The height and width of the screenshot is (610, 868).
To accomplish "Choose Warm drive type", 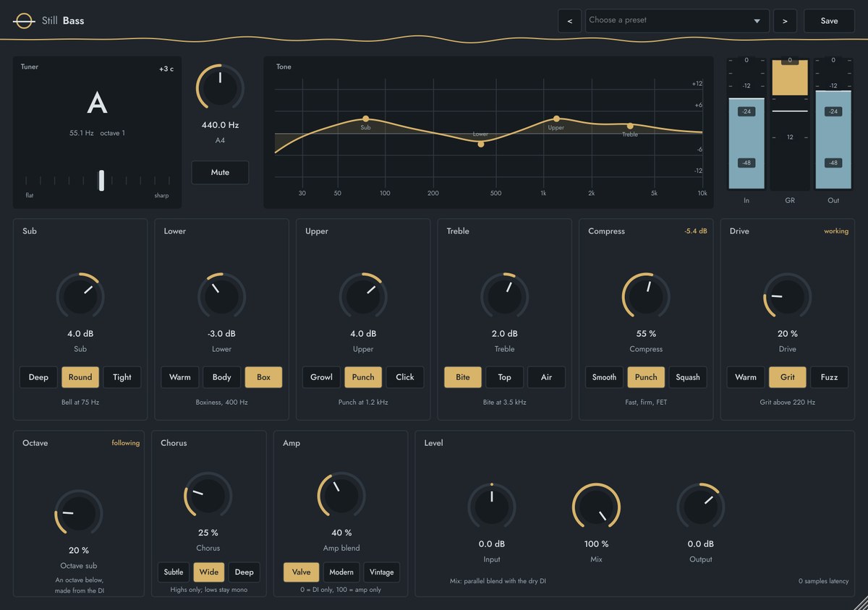I will [746, 377].
